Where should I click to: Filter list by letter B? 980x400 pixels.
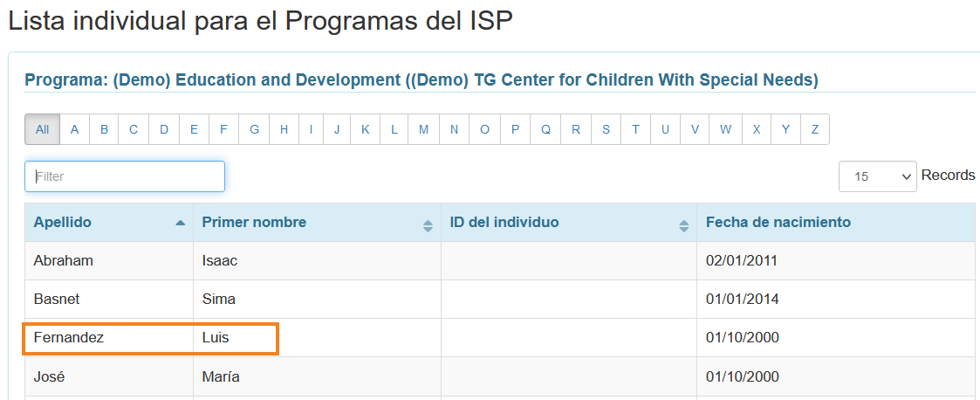pyautogui.click(x=105, y=129)
